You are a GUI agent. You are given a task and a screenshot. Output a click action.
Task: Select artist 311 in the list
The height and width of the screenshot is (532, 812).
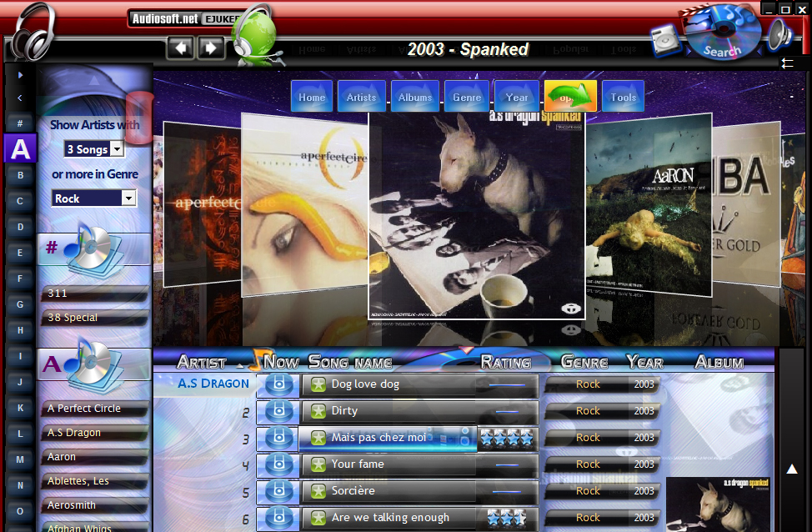[95, 294]
